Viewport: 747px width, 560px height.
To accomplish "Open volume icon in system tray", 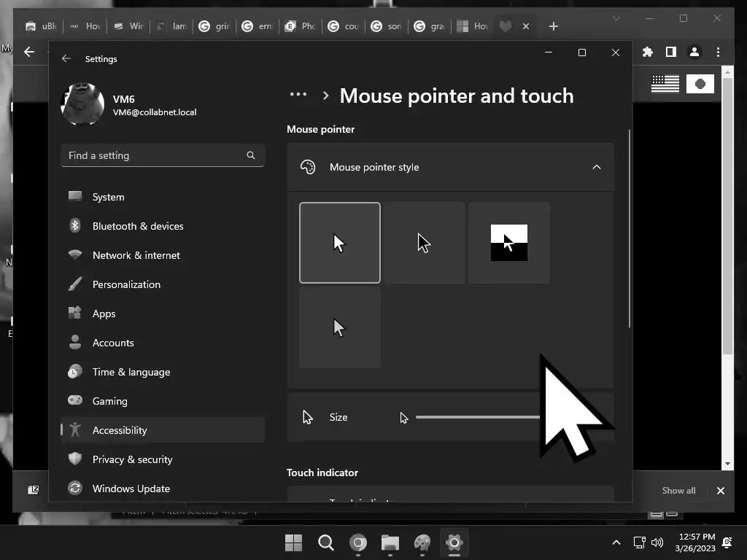I will click(657, 542).
